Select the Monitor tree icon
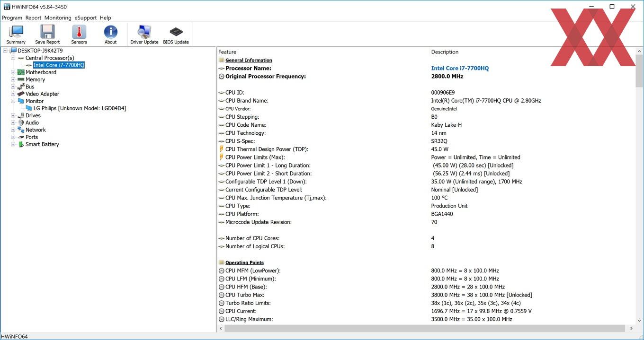 tap(21, 101)
